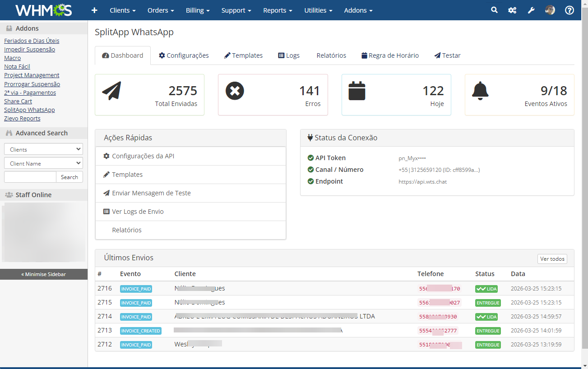Open the wrench configuration icon
This screenshot has height=369, width=588.
point(531,10)
